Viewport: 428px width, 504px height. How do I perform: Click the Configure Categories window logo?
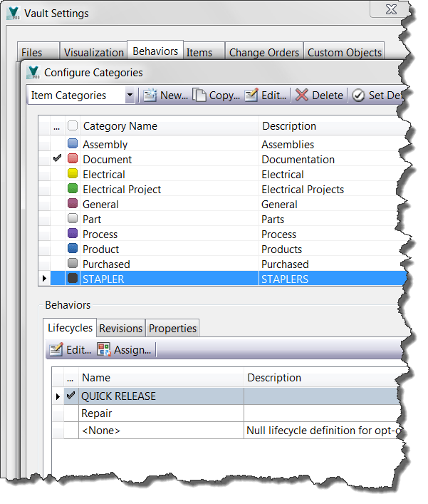click(x=33, y=73)
